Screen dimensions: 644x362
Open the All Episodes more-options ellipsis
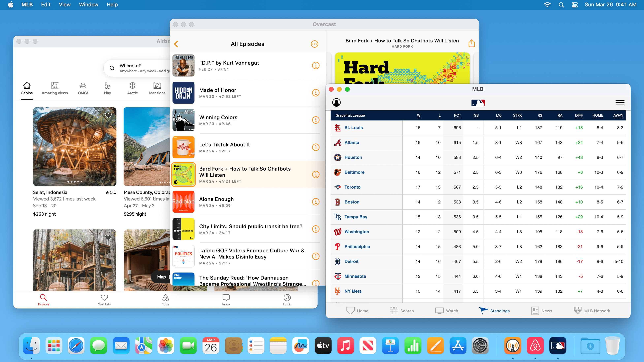pyautogui.click(x=314, y=44)
